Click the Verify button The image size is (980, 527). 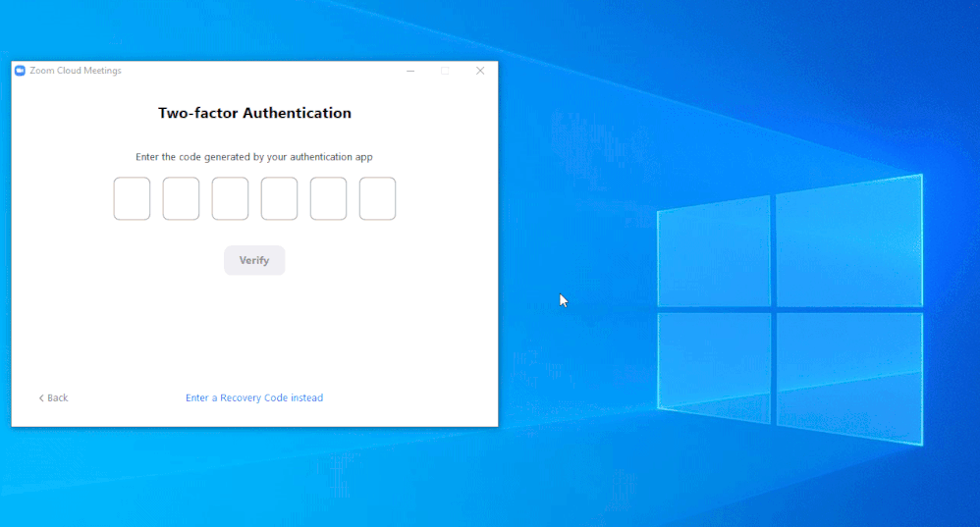[254, 260]
